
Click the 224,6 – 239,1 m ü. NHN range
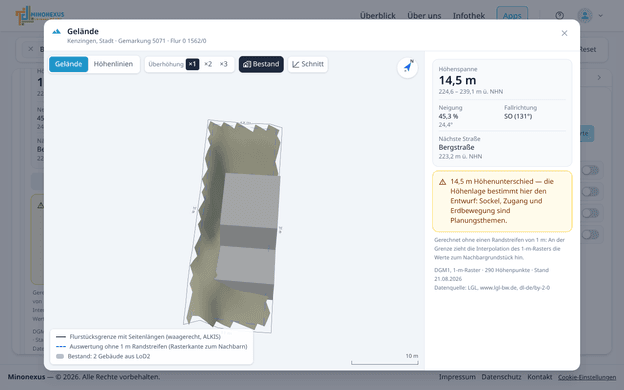[471, 92]
